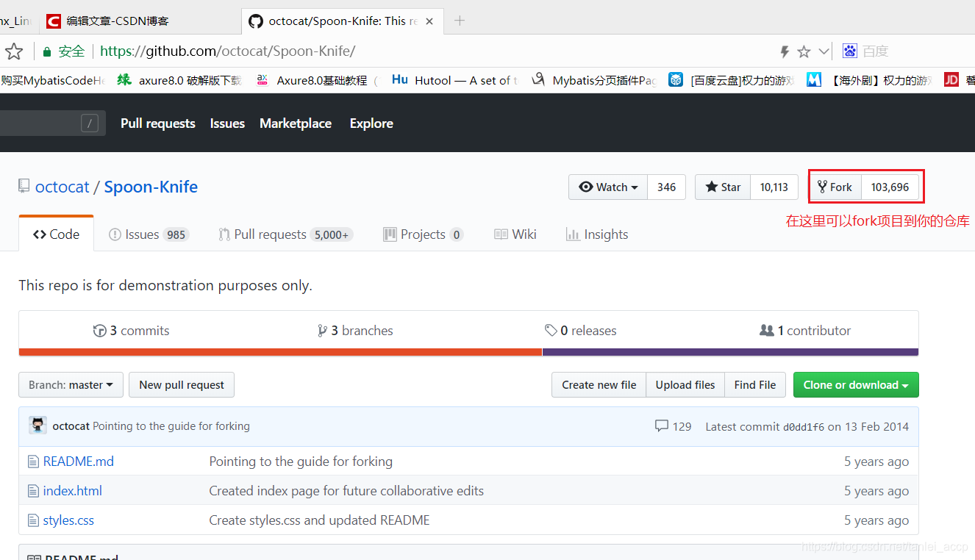Viewport: 975px width, 560px height.
Task: Open the octocat owner profile link
Action: 63,187
